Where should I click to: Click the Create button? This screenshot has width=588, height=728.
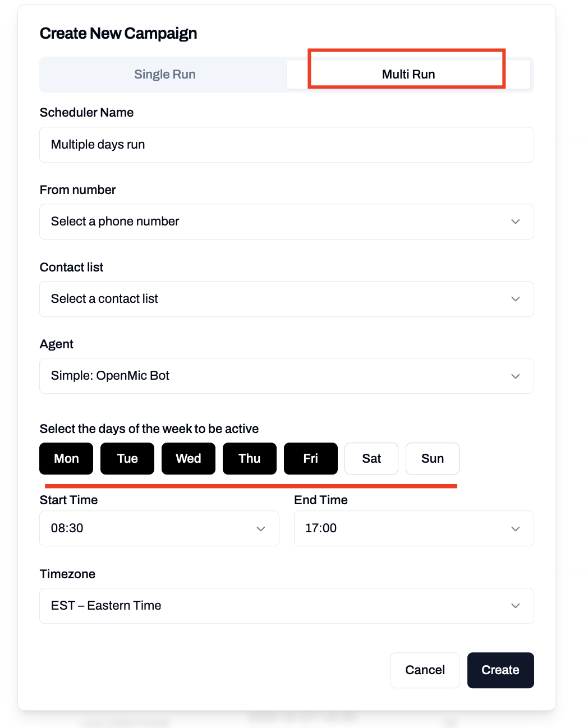[500, 670]
